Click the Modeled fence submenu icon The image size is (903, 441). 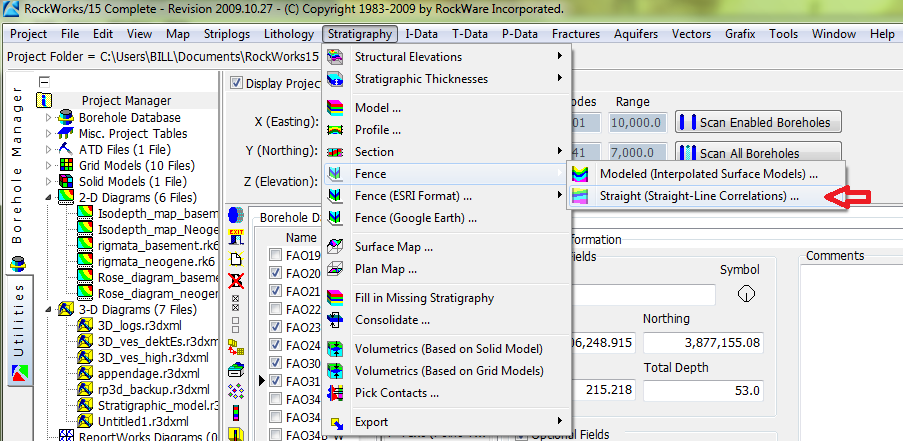coord(579,174)
